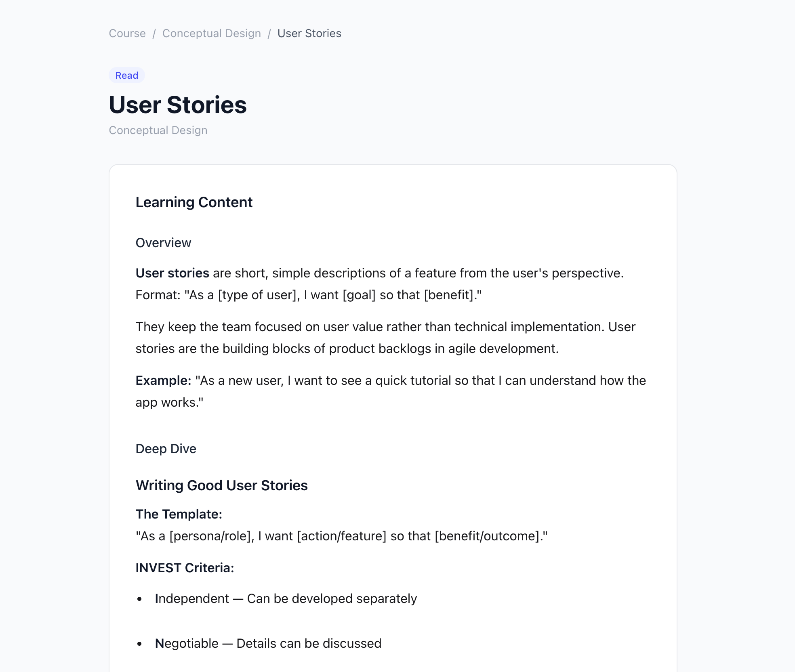The height and width of the screenshot is (672, 795).
Task: Click the Independent bullet item
Action: tap(286, 598)
